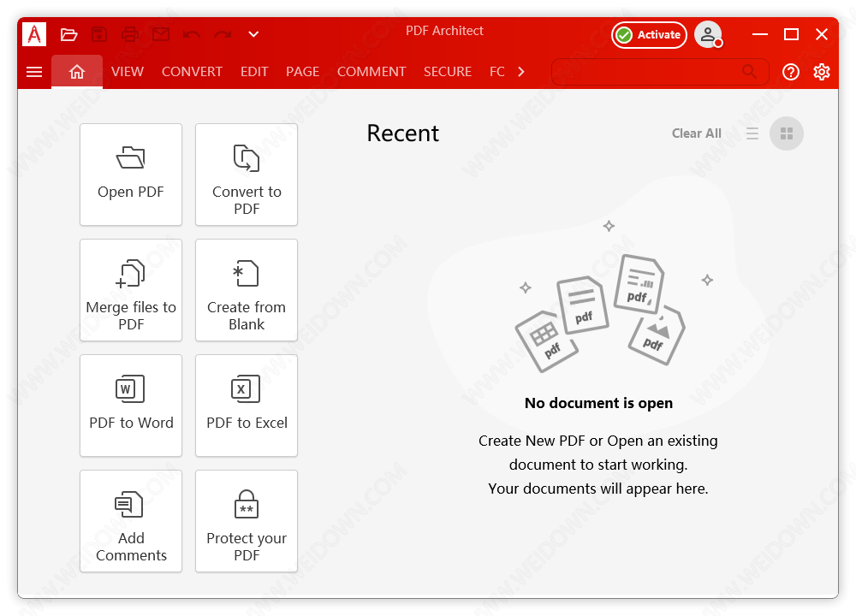Maximize the PDF Architect window

point(791,34)
